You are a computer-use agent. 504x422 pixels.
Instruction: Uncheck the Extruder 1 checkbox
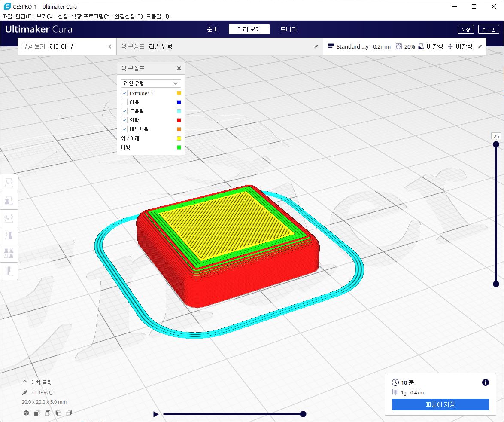pos(124,93)
